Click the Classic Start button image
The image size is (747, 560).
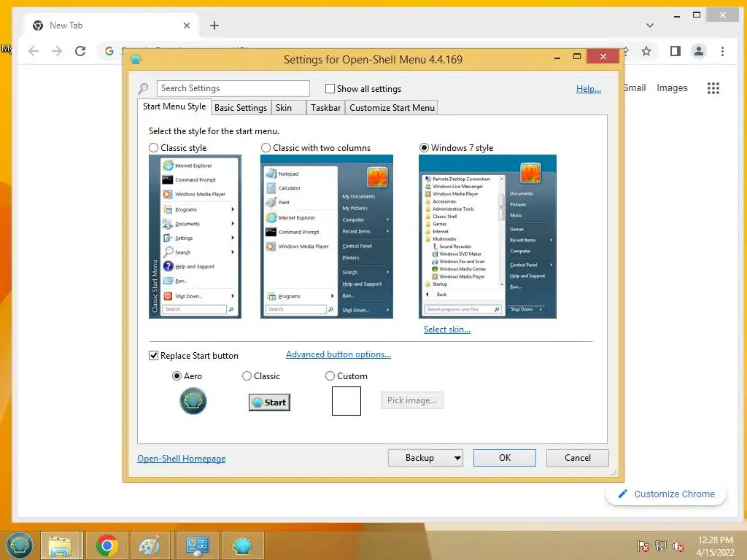(269, 402)
